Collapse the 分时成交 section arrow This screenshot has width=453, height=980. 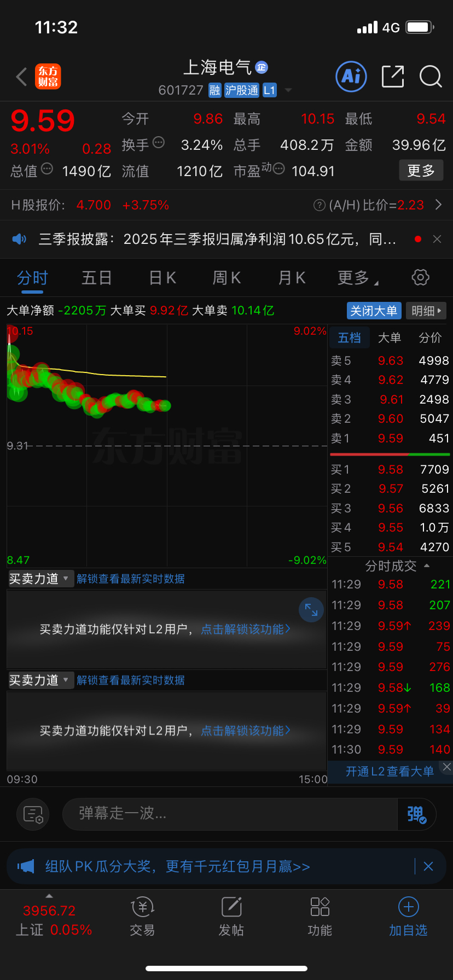coord(427,566)
